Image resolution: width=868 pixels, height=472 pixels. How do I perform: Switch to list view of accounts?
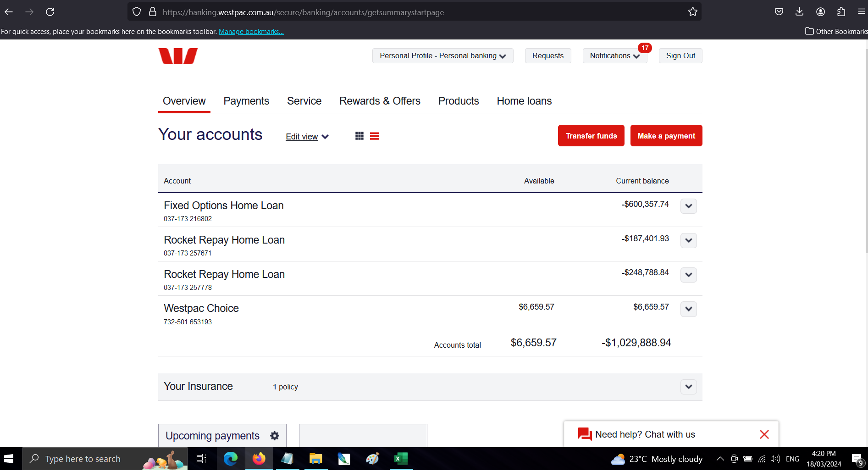pos(375,136)
